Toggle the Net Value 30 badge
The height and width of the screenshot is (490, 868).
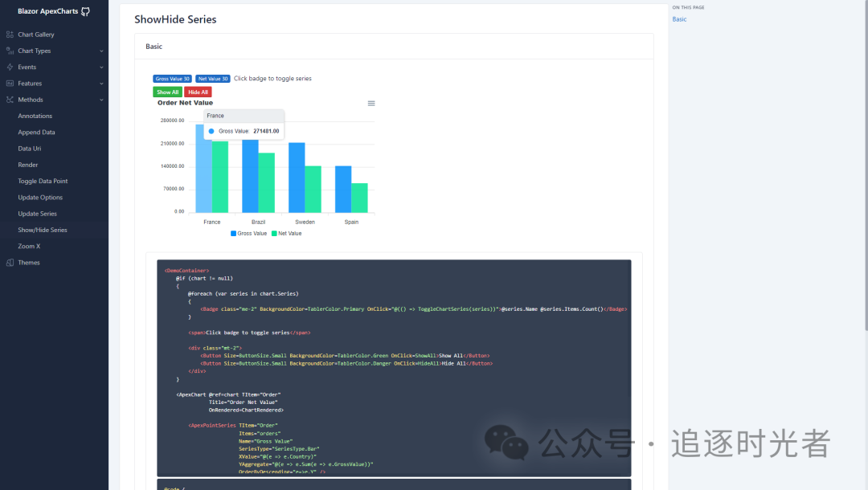(x=213, y=79)
